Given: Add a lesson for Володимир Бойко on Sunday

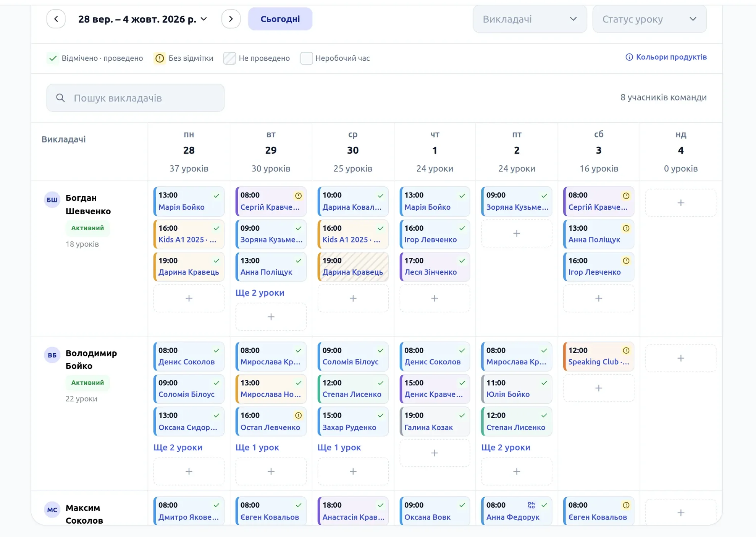Looking at the screenshot, I should pyautogui.click(x=680, y=358).
